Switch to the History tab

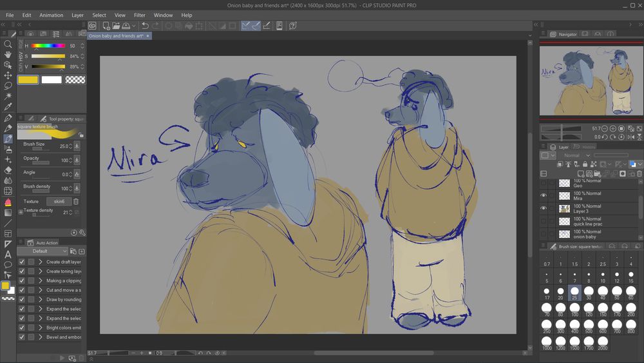(585, 147)
